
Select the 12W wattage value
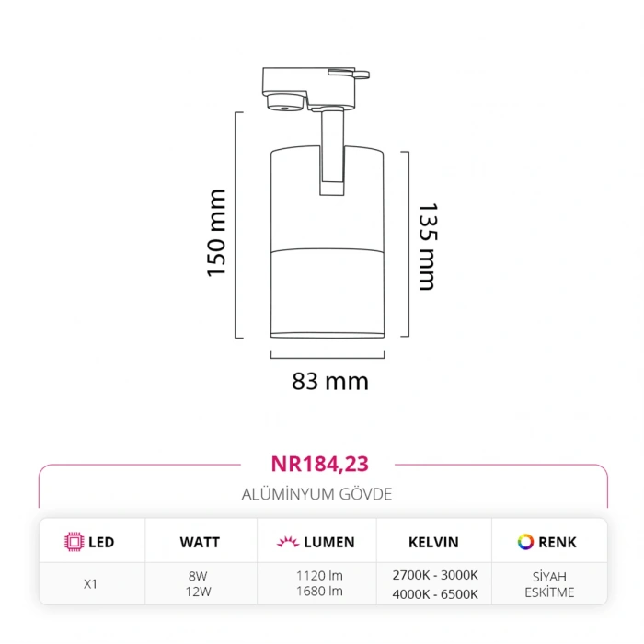(x=199, y=592)
